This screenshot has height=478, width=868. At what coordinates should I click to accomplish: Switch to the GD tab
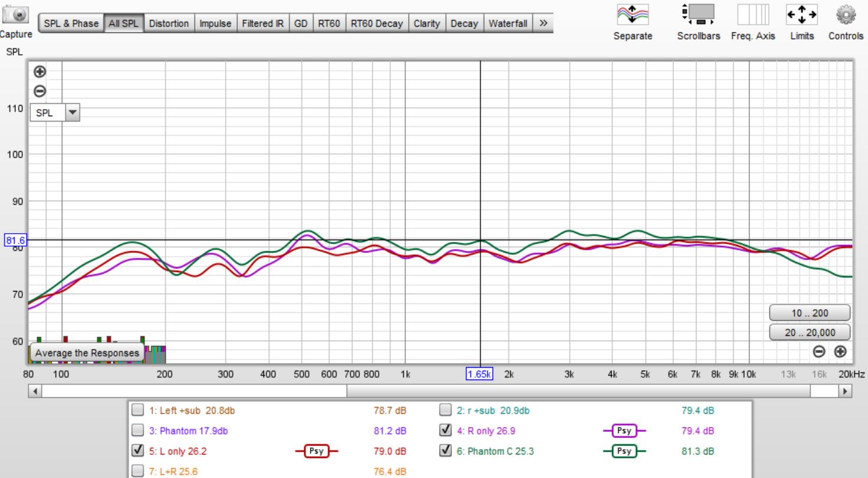[301, 24]
